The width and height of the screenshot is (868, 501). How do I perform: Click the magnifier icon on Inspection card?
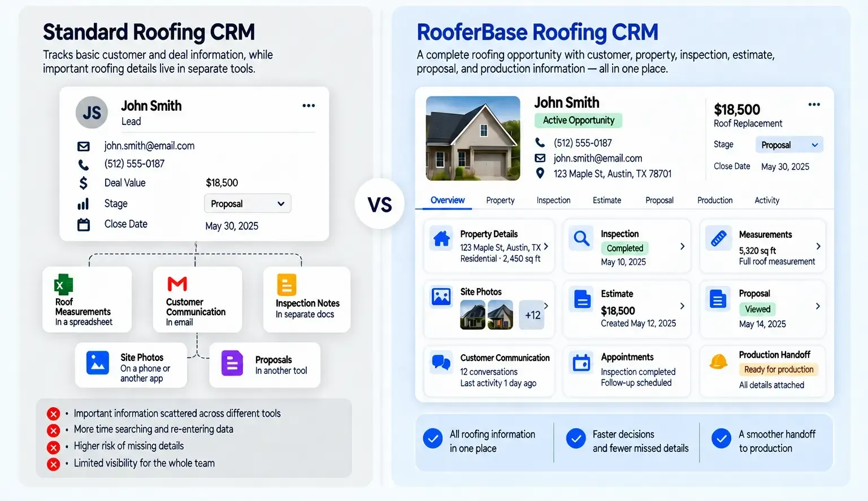(x=581, y=238)
